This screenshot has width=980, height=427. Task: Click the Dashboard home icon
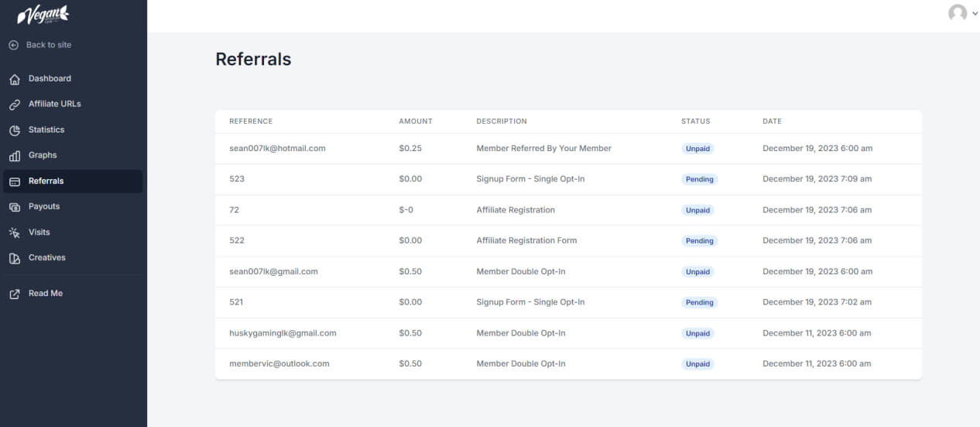[x=15, y=79]
